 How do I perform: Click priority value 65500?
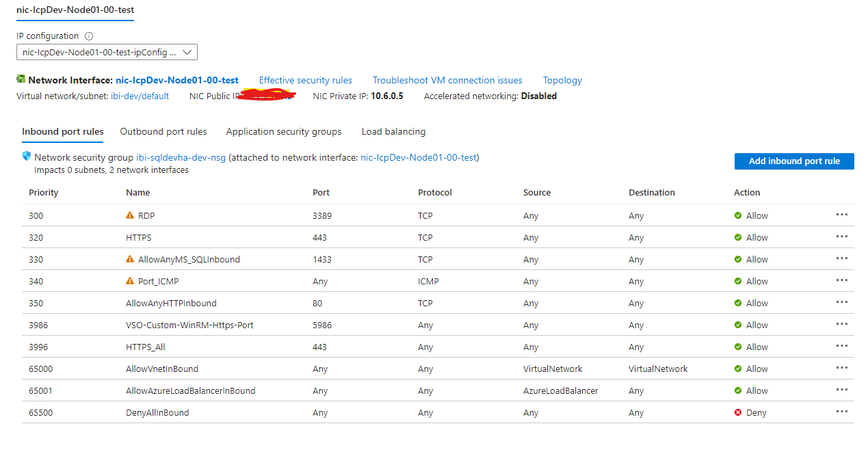pos(41,412)
